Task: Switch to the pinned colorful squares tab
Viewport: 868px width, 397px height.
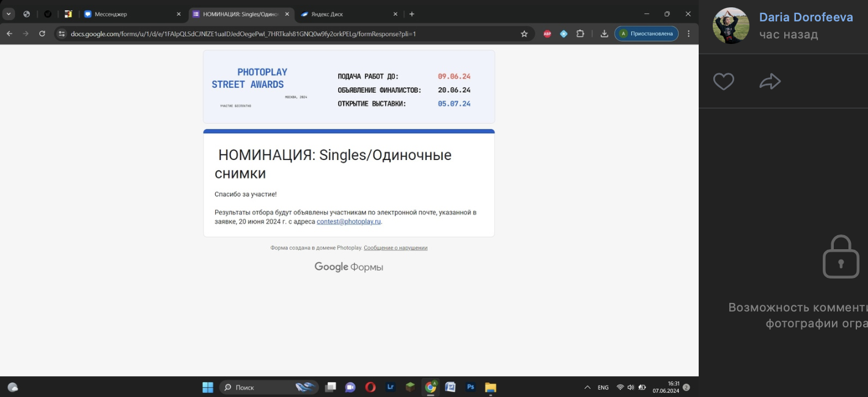Action: coord(68,14)
